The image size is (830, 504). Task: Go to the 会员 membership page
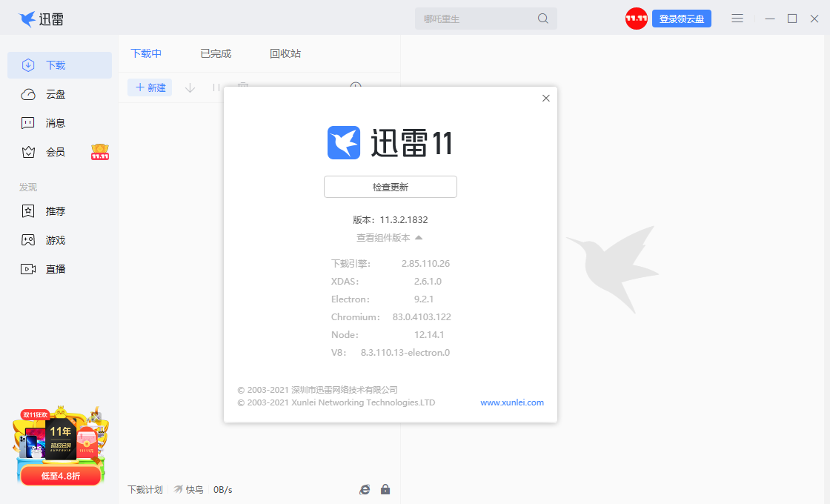point(55,152)
